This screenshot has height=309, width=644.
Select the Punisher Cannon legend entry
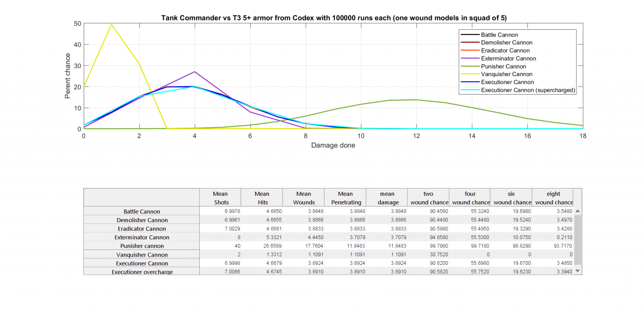(x=503, y=66)
